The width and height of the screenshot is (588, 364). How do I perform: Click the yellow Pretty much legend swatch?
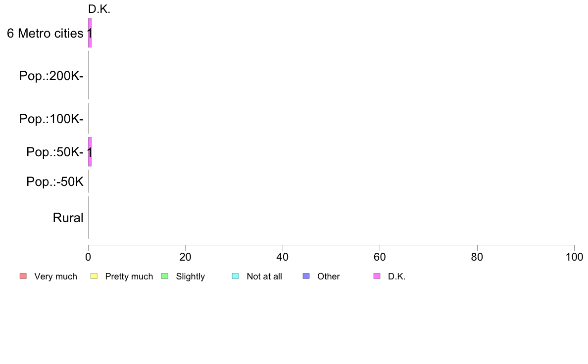click(94, 276)
